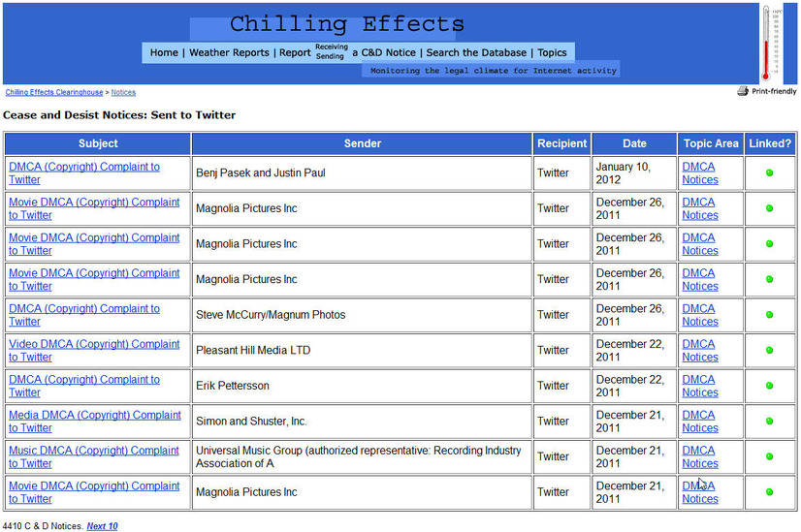Open the Notices breadcrumb link
Viewport: 801px width, 532px height.
tap(123, 92)
